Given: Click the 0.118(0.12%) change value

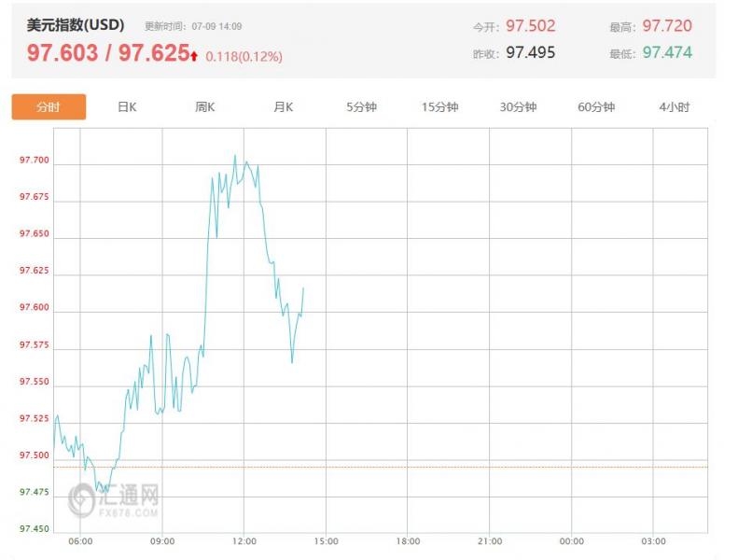Looking at the screenshot, I should pyautogui.click(x=244, y=57).
